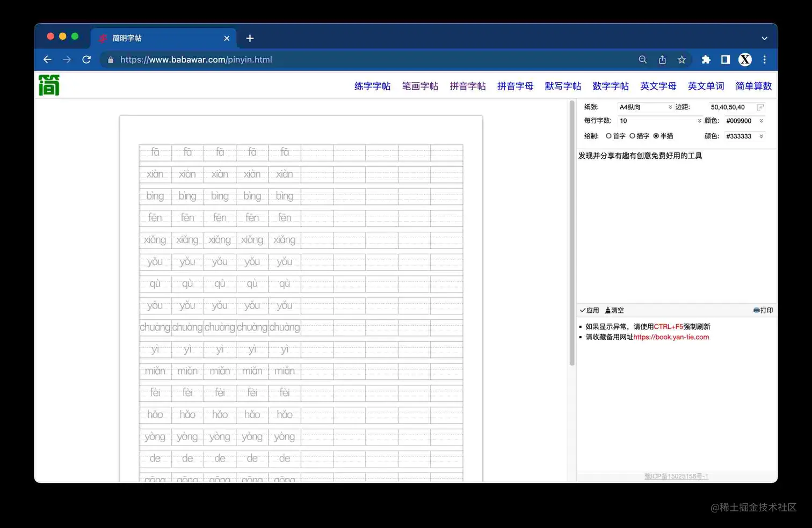Click the browser forward arrow

pyautogui.click(x=67, y=60)
